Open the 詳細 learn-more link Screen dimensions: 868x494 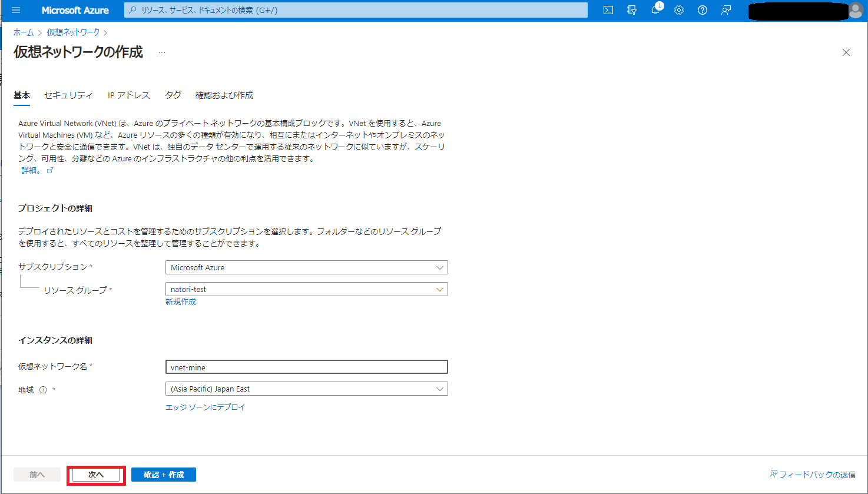pyautogui.click(x=31, y=170)
